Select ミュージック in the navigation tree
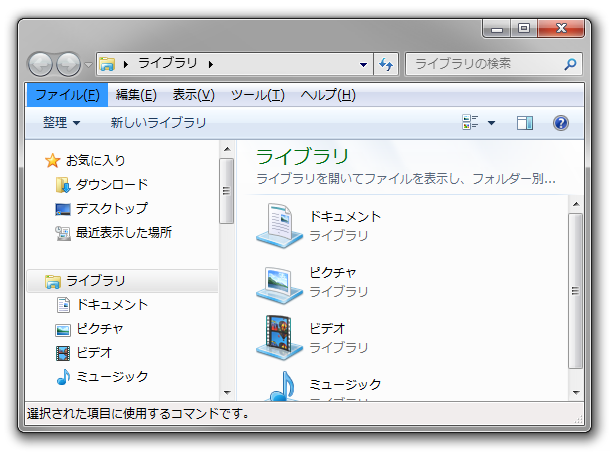 [x=112, y=376]
